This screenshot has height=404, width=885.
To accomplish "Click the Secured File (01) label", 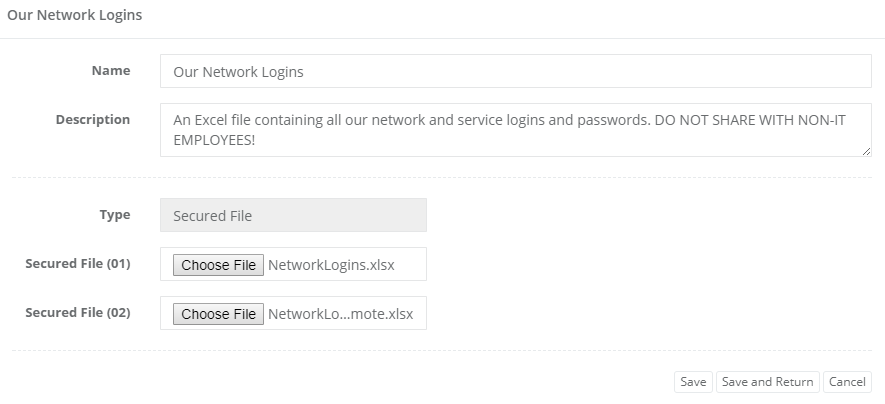I will 78,264.
